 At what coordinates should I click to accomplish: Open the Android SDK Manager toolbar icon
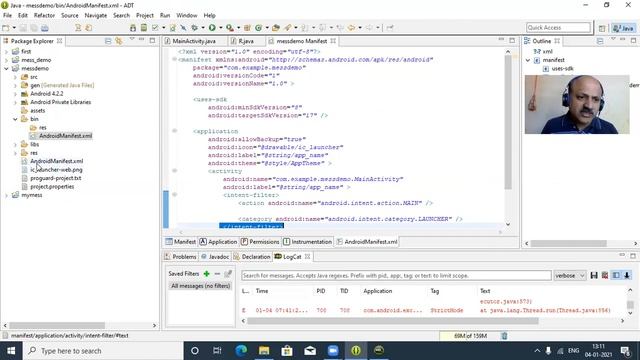coord(133,28)
